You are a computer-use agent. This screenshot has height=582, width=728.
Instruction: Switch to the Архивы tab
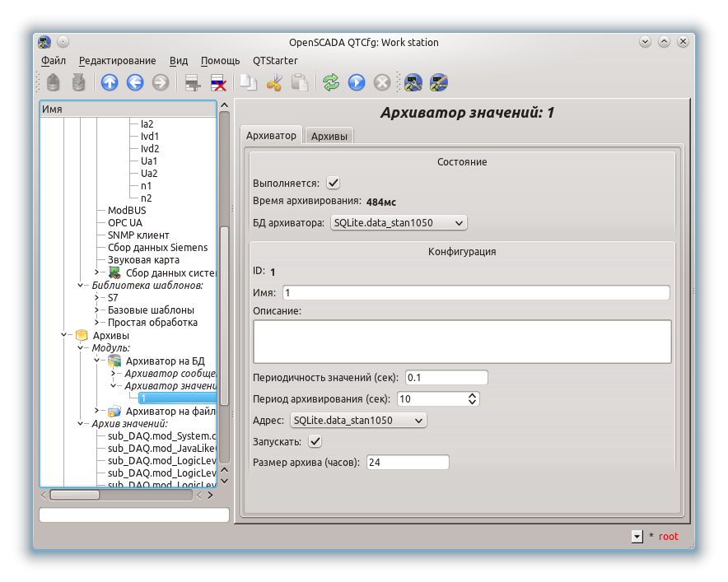[329, 137]
